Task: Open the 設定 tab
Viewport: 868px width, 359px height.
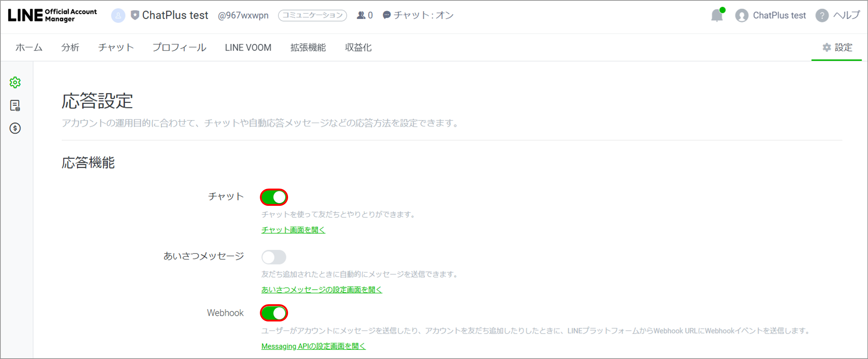Action: (x=837, y=48)
